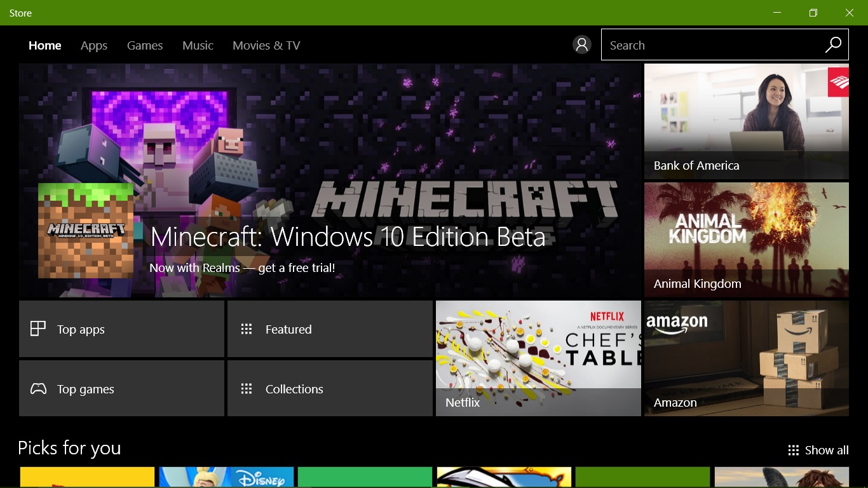Open the Bank of America tile
The image size is (868, 488).
tap(747, 121)
